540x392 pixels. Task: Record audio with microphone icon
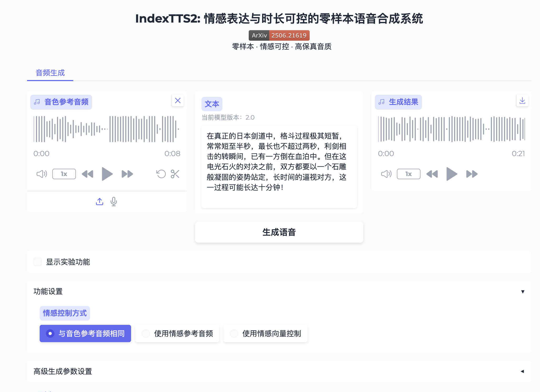114,202
